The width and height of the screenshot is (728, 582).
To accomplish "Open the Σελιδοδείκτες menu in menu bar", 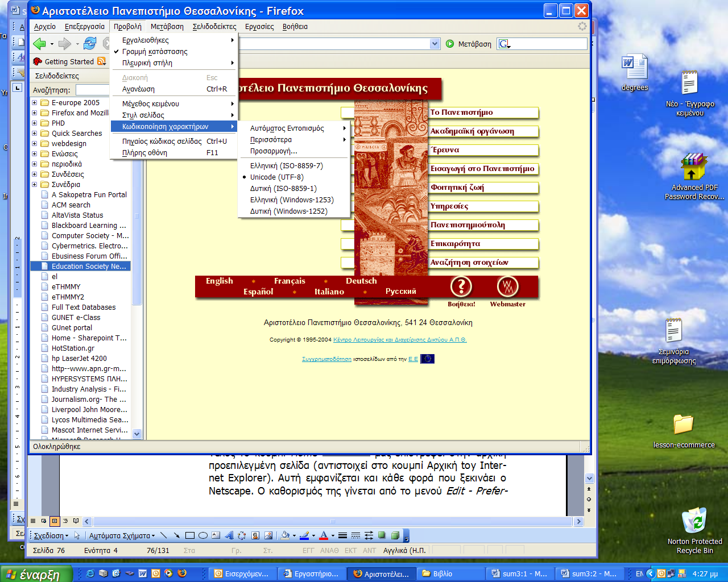I will click(214, 26).
